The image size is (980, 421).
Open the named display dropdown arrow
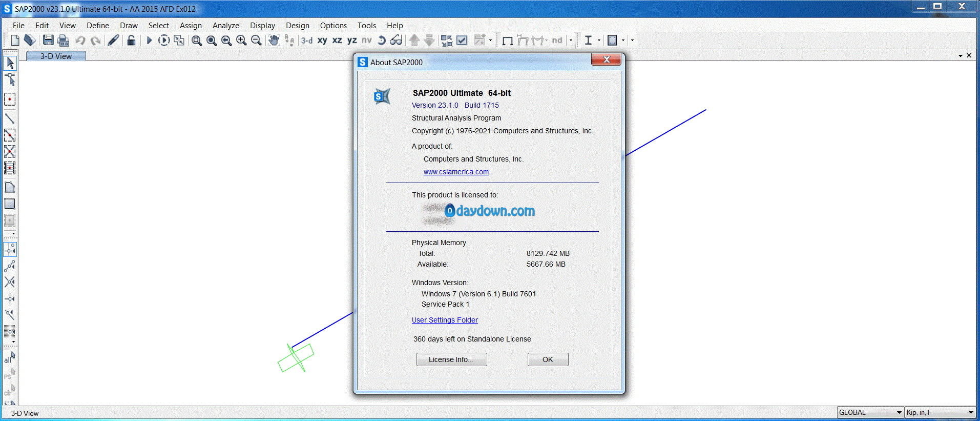pos(490,40)
